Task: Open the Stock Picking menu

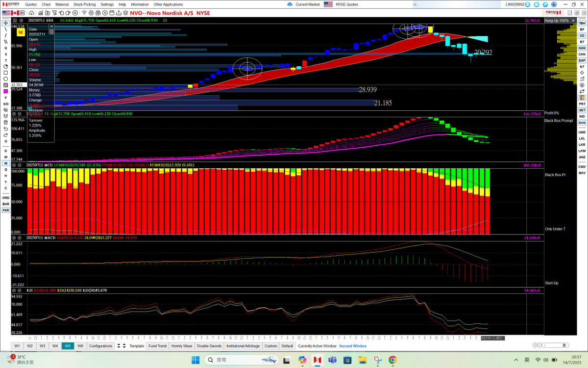Action: [x=85, y=4]
